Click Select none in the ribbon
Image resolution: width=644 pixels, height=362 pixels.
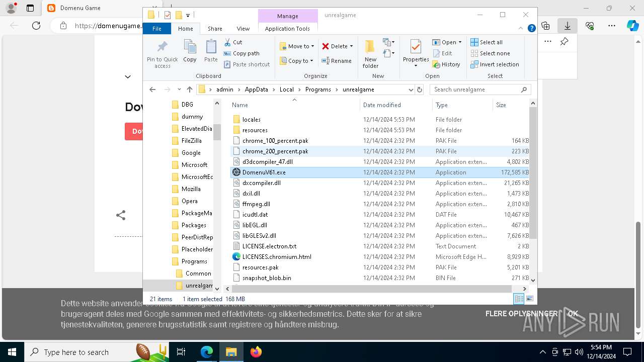(x=490, y=53)
